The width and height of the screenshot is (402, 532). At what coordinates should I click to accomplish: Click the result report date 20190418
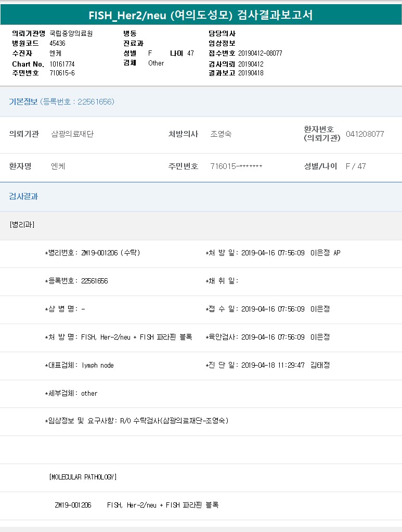(251, 73)
